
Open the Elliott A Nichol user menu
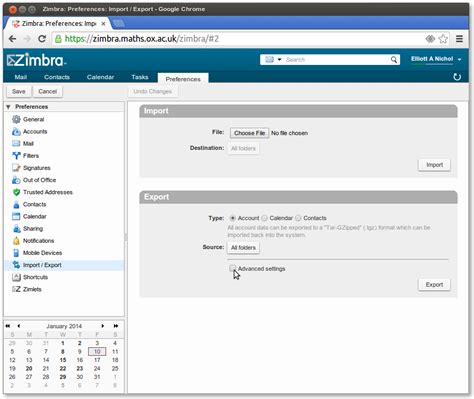click(436, 59)
